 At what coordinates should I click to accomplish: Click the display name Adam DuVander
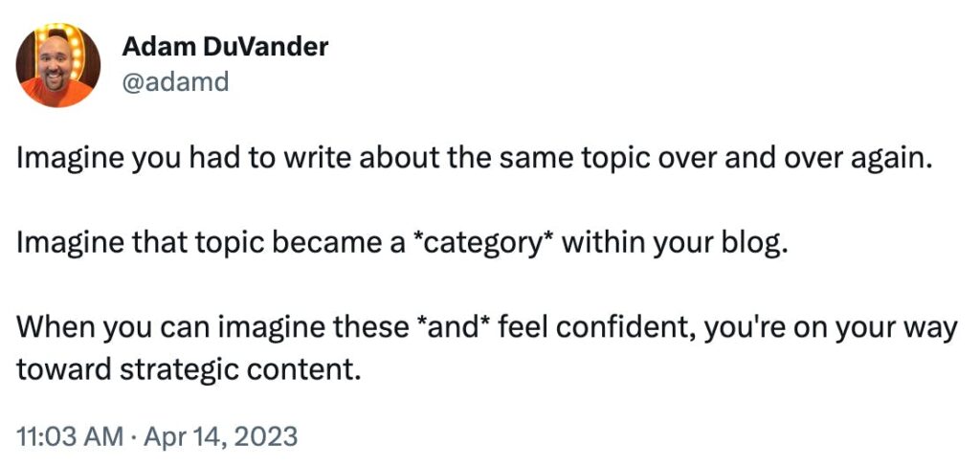(225, 46)
